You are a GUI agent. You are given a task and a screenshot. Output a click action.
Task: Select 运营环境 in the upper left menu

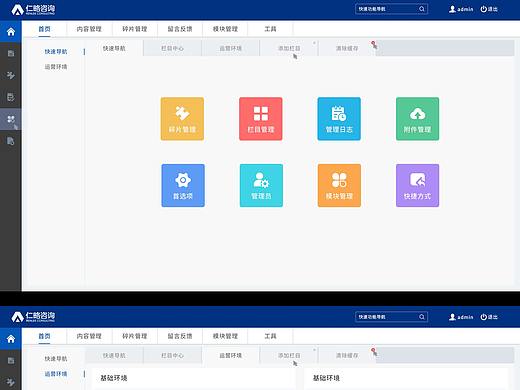pyautogui.click(x=56, y=67)
